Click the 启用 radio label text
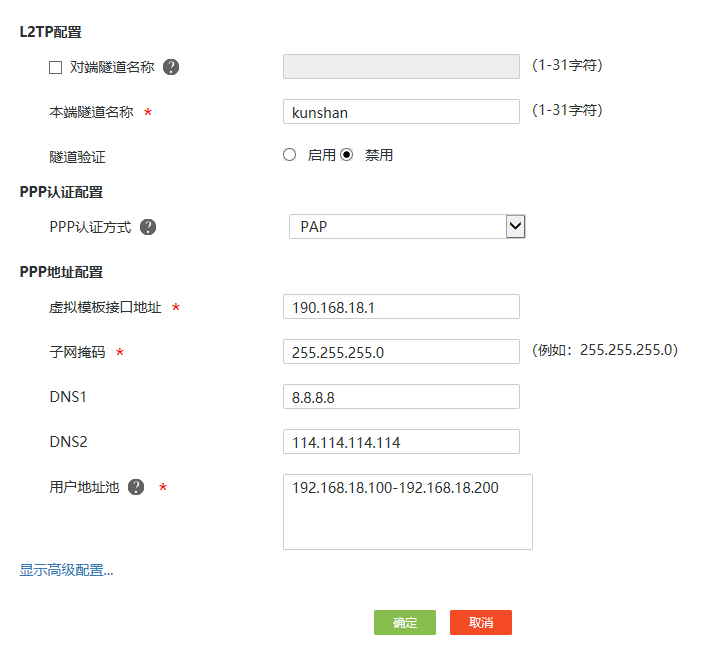This screenshot has width=714, height=655. coord(321,155)
